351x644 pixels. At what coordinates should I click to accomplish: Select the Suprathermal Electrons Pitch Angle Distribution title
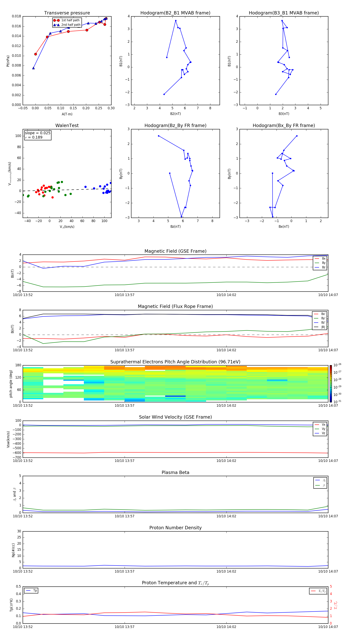pos(175,362)
